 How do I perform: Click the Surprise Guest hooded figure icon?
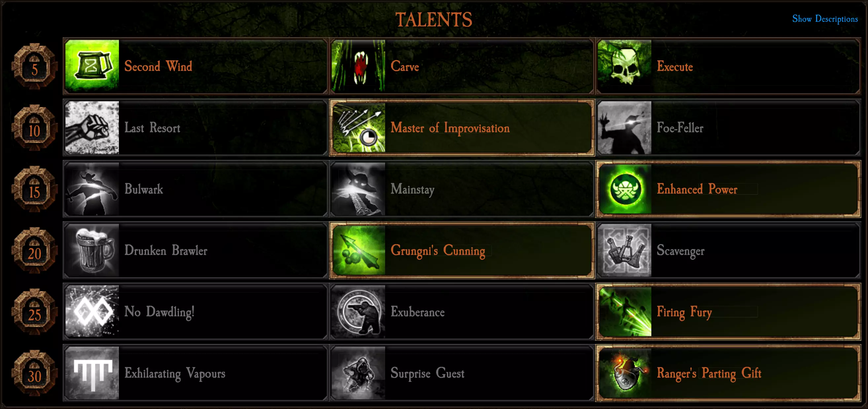(358, 373)
